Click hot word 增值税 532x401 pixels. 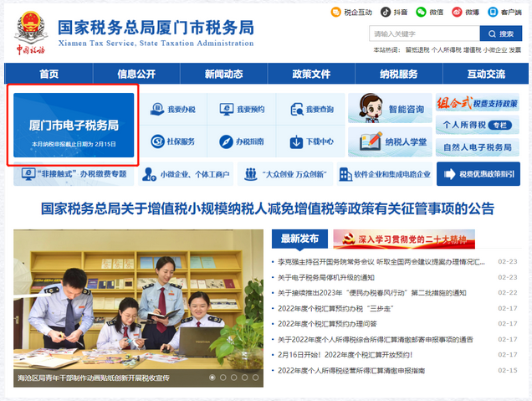[x=472, y=50]
